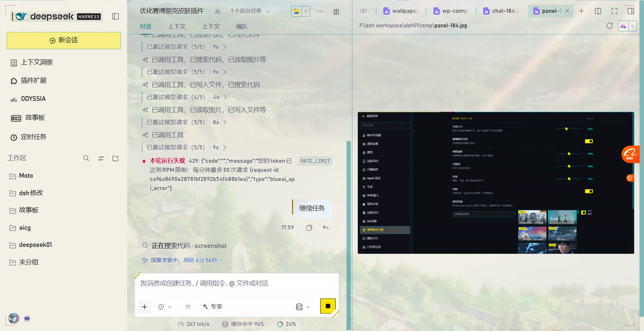This screenshot has height=331, width=644.
Task: Click the RATE_LIMIT error badge
Action: coord(316,161)
